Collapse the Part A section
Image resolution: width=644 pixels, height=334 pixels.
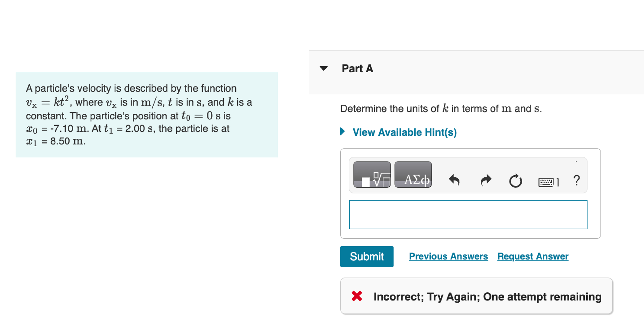[323, 69]
